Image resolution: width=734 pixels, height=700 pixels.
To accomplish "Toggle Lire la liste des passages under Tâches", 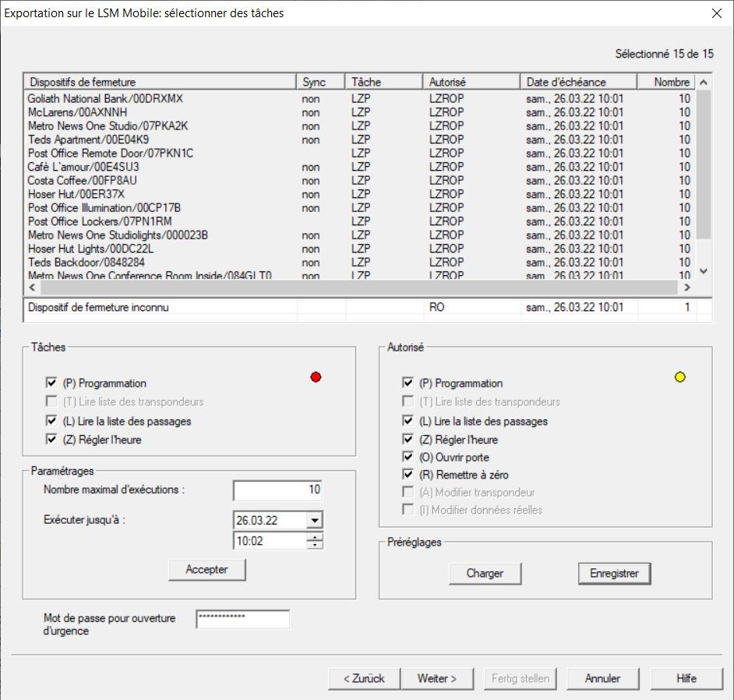I will [x=52, y=421].
